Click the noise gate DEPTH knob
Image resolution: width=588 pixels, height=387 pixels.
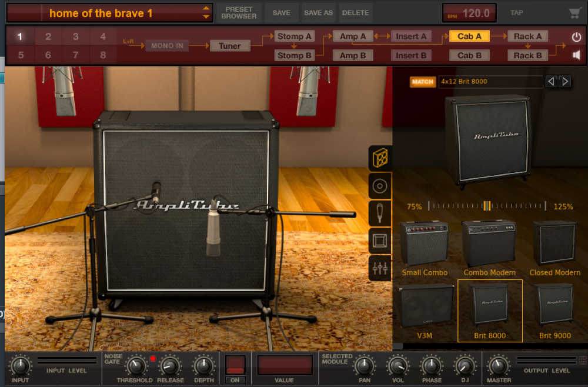tap(203, 366)
